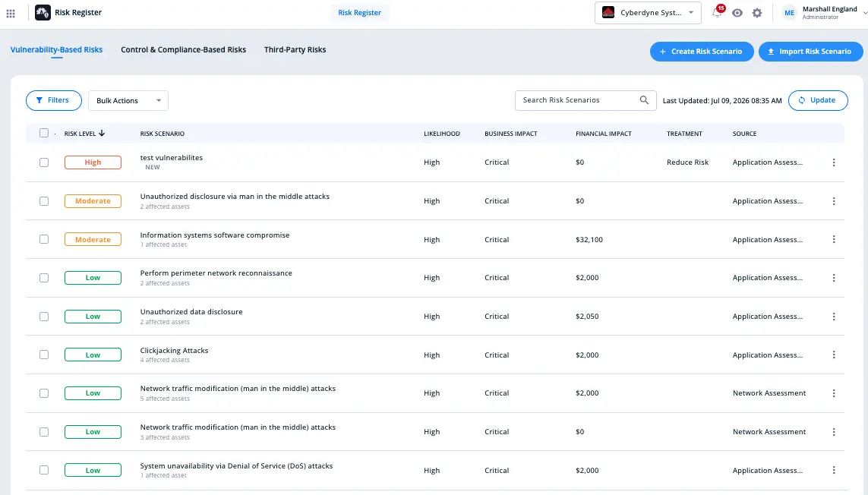Check Unauthorized data disclosure checkbox
868x495 pixels.
coord(44,316)
